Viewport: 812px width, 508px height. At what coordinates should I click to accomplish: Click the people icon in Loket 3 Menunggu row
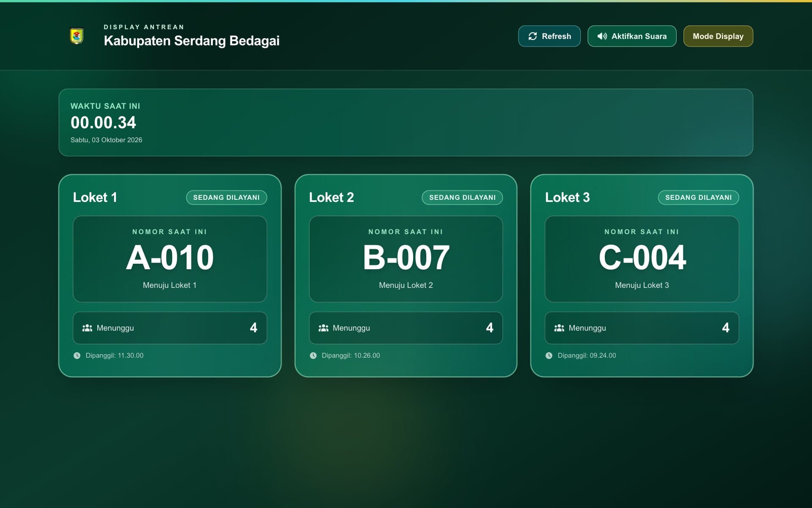(x=559, y=328)
